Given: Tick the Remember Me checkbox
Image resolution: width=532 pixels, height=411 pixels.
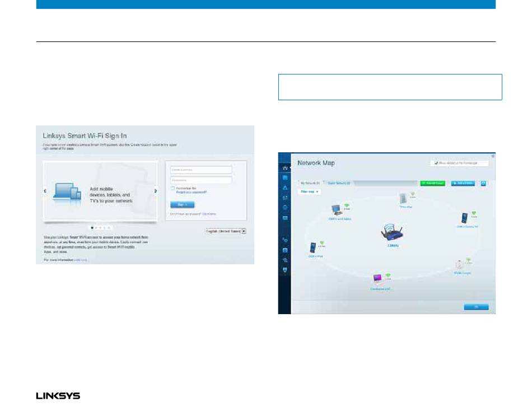Looking at the screenshot, I should (172, 188).
